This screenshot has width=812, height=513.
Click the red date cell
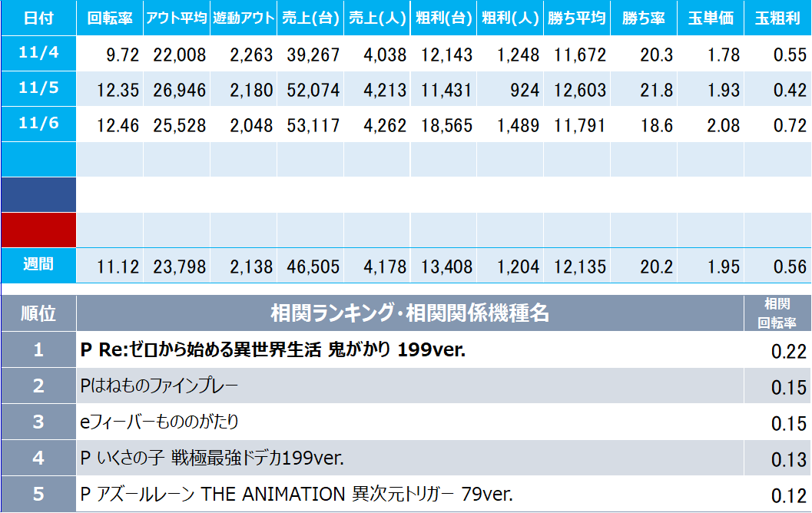38,230
